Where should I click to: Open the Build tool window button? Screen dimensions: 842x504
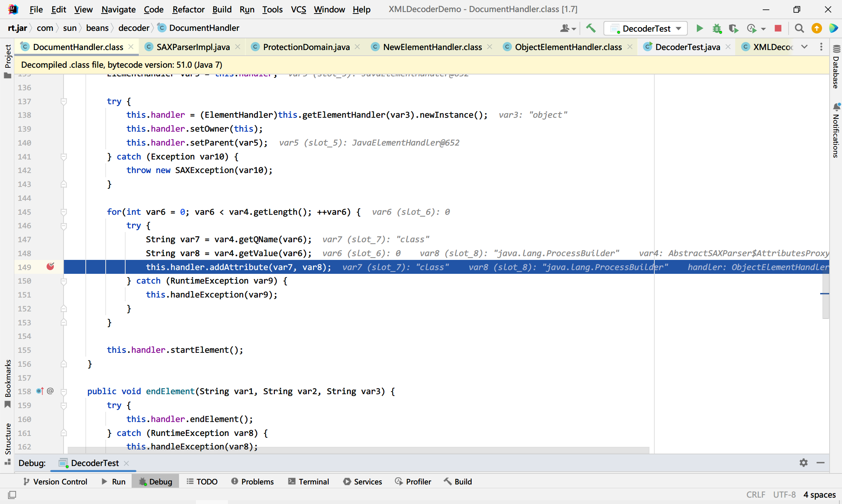tap(458, 481)
